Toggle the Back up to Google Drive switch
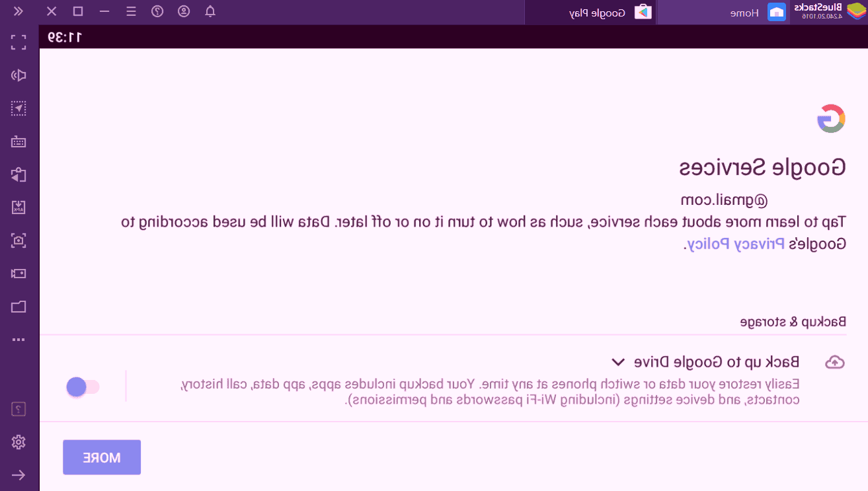Viewport: 868px width, 491px height. click(83, 387)
